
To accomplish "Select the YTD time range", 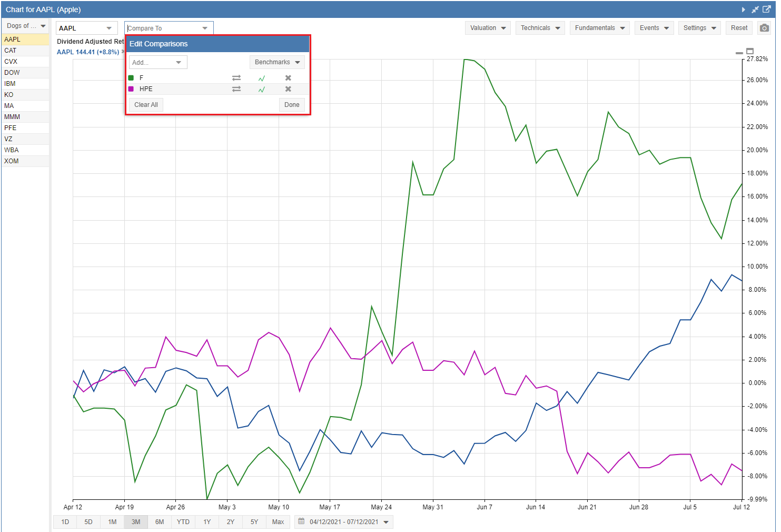I will (183, 522).
